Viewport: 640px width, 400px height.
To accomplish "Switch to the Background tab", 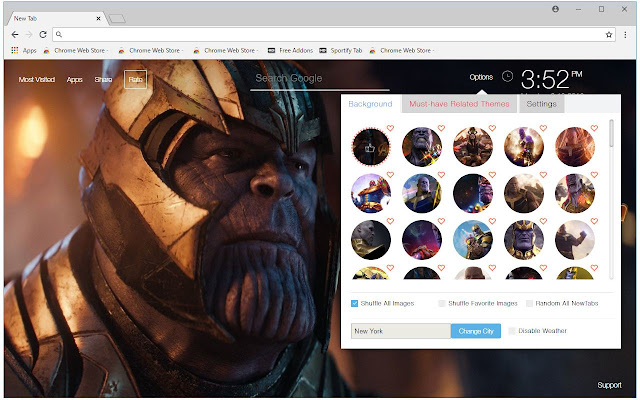I will pos(370,104).
